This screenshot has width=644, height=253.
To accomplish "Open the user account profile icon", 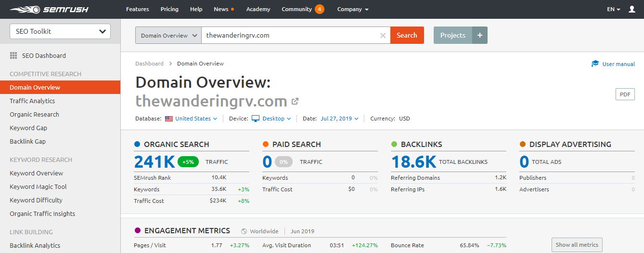I will click(x=632, y=9).
